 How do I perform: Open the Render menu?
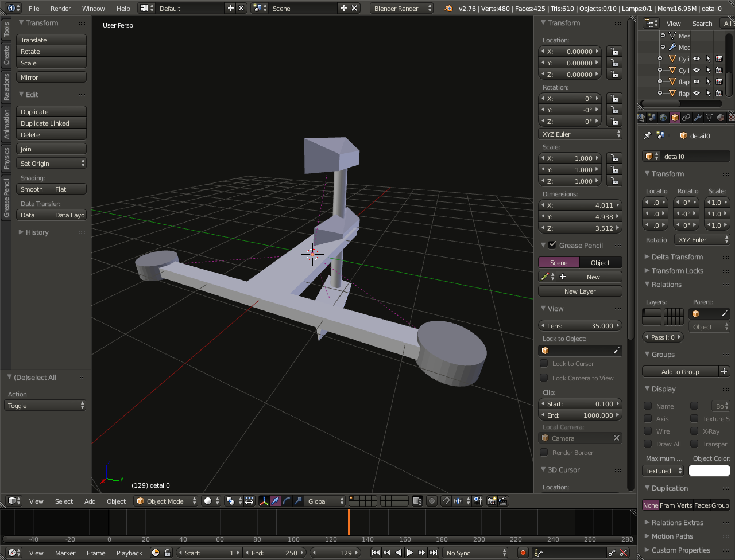[60, 8]
